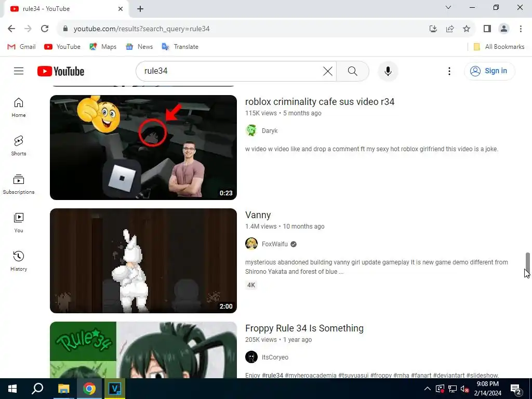Open video titled 'roblox criminality cafe sus video r34'
The height and width of the screenshot is (399, 532).
point(320,102)
